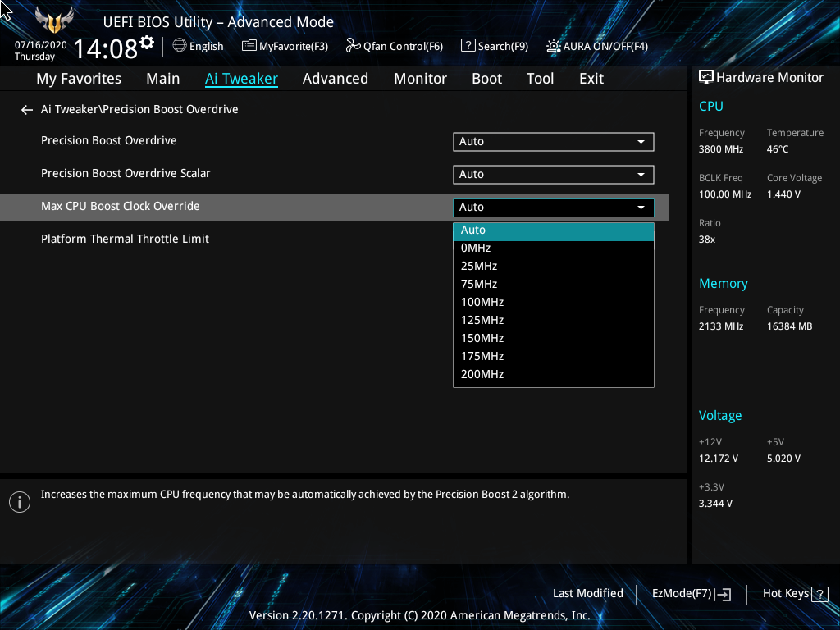
Task: Click the TUF logo emblem
Action: [54, 21]
